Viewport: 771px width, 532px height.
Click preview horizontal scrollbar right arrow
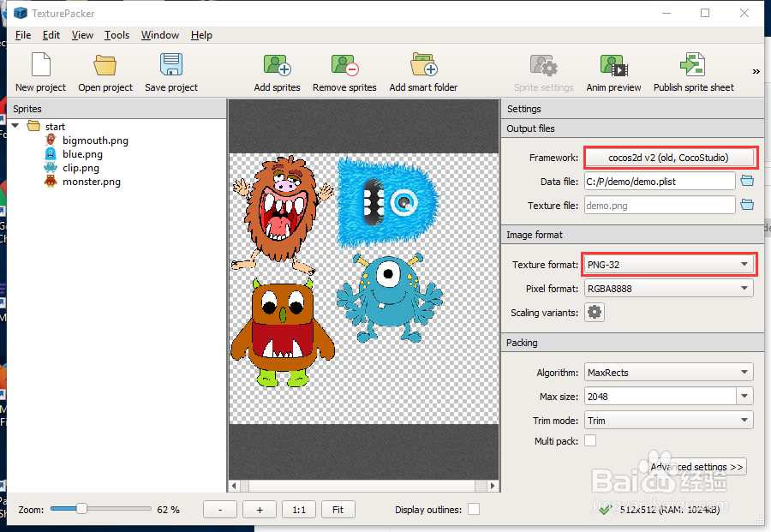click(x=493, y=486)
